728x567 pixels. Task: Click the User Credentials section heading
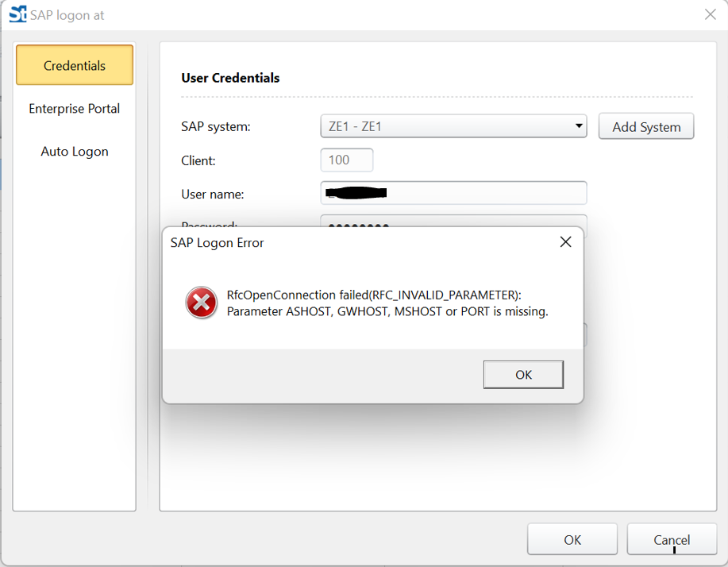click(230, 78)
